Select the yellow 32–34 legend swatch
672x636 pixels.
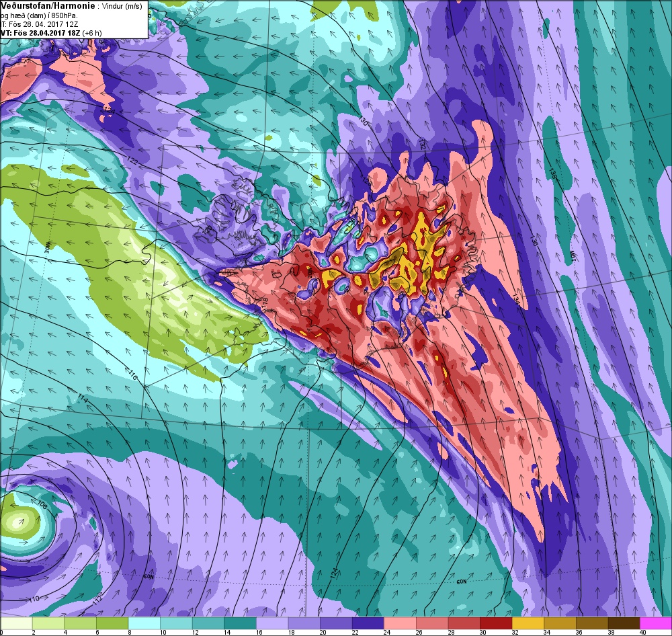pos(528,623)
